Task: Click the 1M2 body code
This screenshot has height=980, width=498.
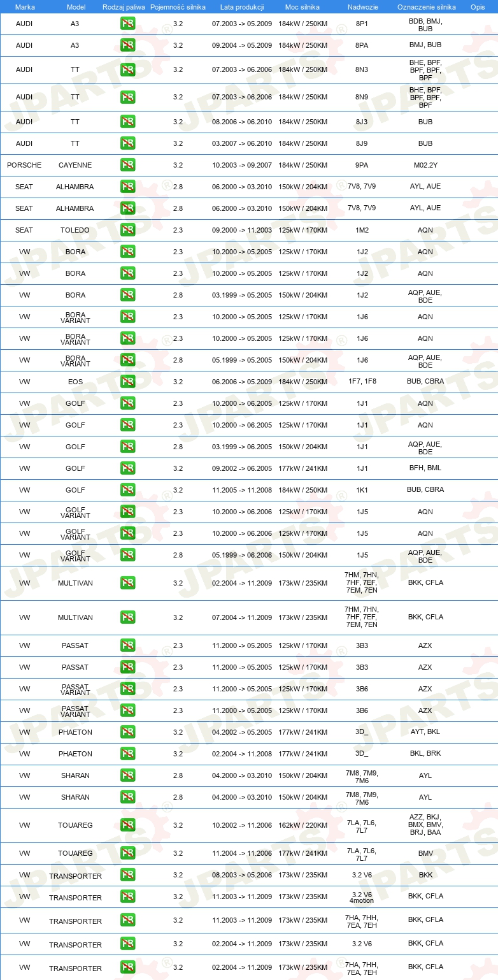Action: 362,230
